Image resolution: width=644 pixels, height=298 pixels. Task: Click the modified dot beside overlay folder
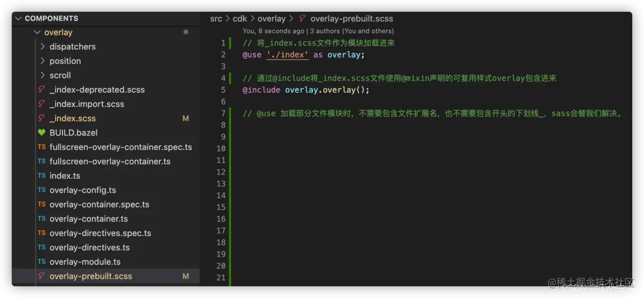[186, 32]
